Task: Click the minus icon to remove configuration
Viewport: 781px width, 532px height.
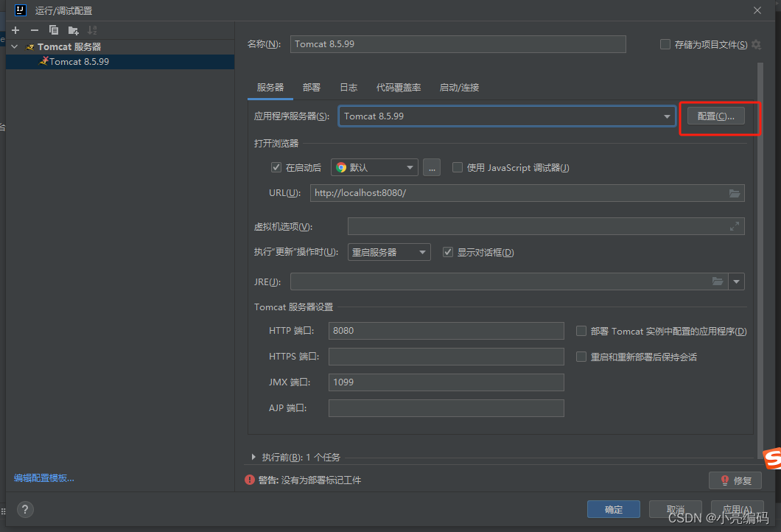Action: coord(34,30)
